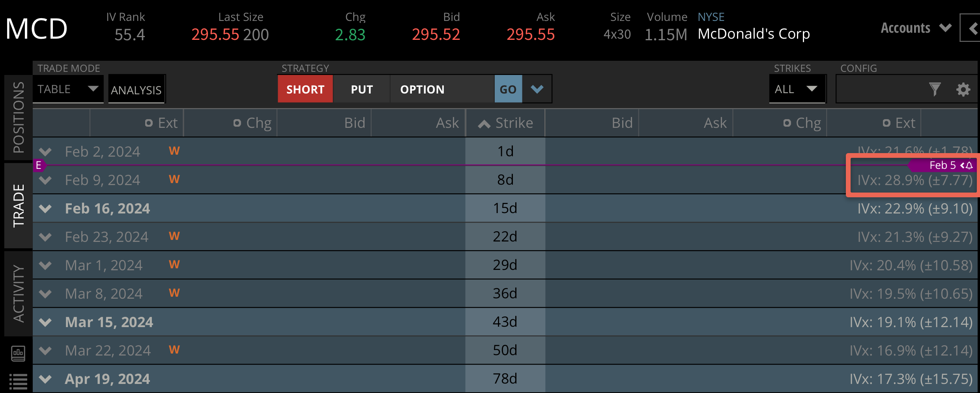This screenshot has height=393, width=980.
Task: Open the TABLE trade mode dropdown
Action: coord(68,89)
